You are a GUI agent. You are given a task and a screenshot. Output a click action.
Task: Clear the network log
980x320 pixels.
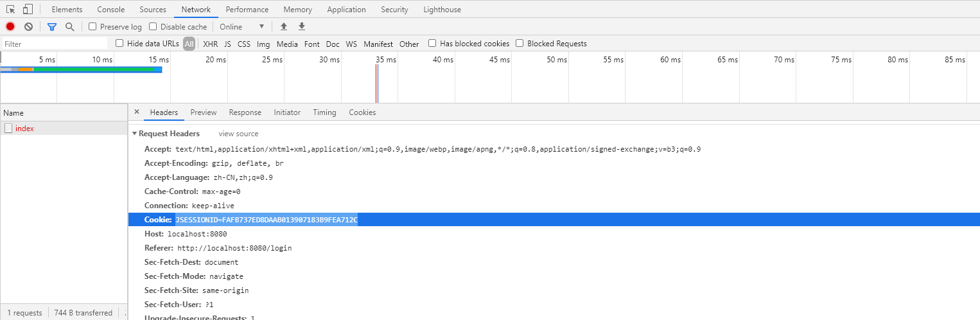tap(28, 26)
